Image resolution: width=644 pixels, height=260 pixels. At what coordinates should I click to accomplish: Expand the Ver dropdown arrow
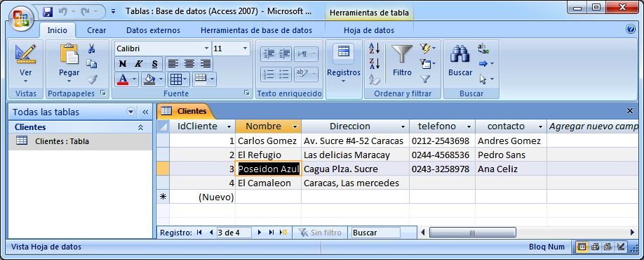point(25,82)
